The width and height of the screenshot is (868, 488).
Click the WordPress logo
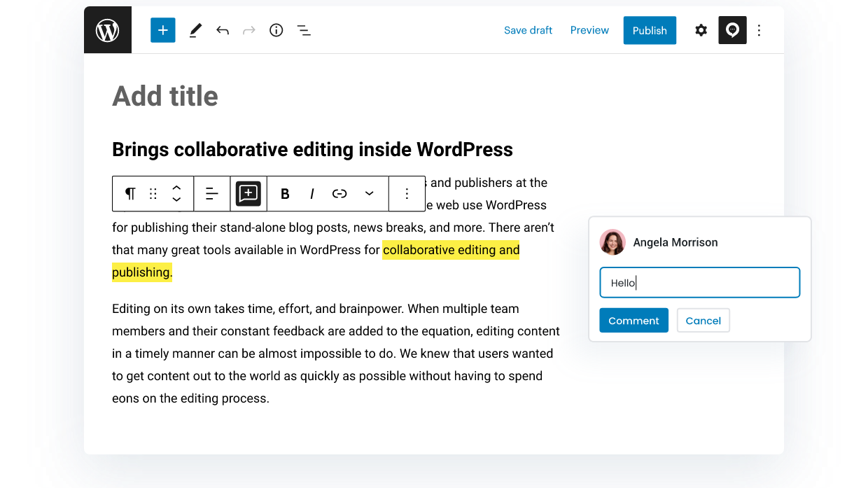coord(107,30)
